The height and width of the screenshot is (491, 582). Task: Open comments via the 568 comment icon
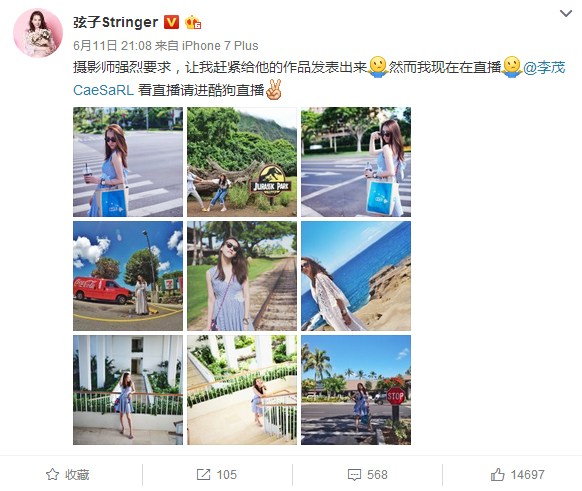[354, 475]
